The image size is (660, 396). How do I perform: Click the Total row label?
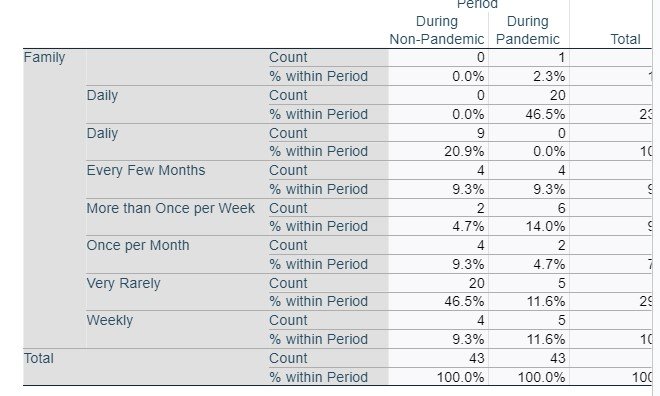pos(39,358)
